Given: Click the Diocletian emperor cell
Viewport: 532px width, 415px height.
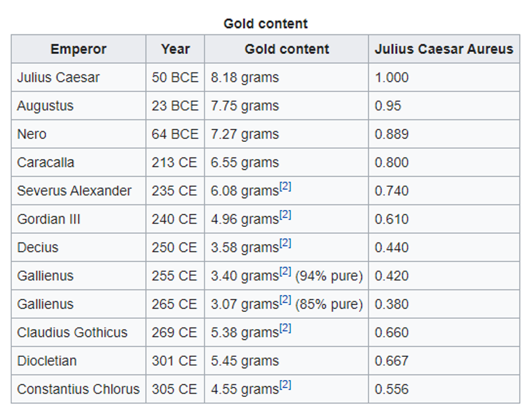Looking at the screenshot, I should coord(47,361).
